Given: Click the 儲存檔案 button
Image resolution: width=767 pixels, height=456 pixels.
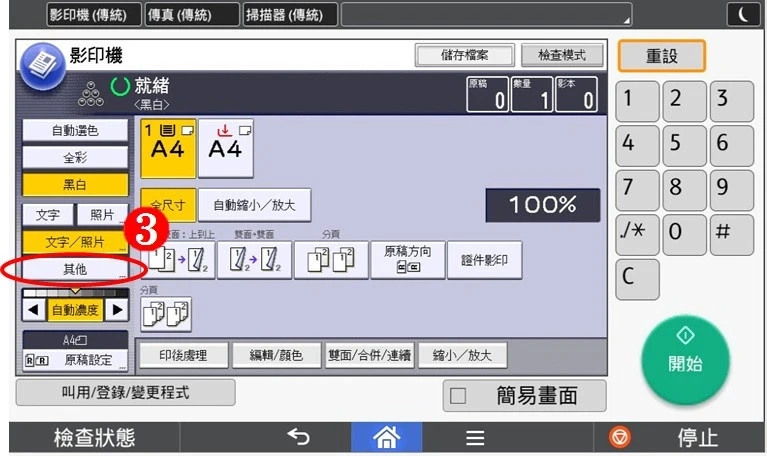Looking at the screenshot, I should pos(465,55).
